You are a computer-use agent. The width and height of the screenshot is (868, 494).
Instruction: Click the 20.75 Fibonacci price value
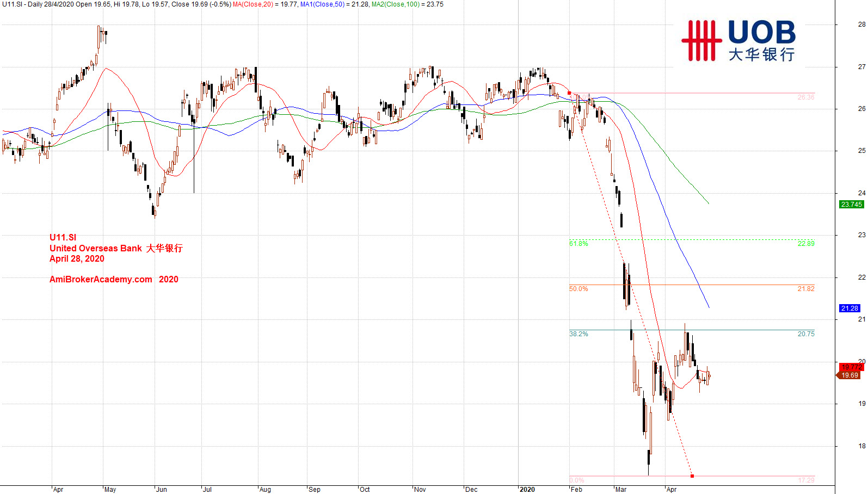tap(806, 334)
